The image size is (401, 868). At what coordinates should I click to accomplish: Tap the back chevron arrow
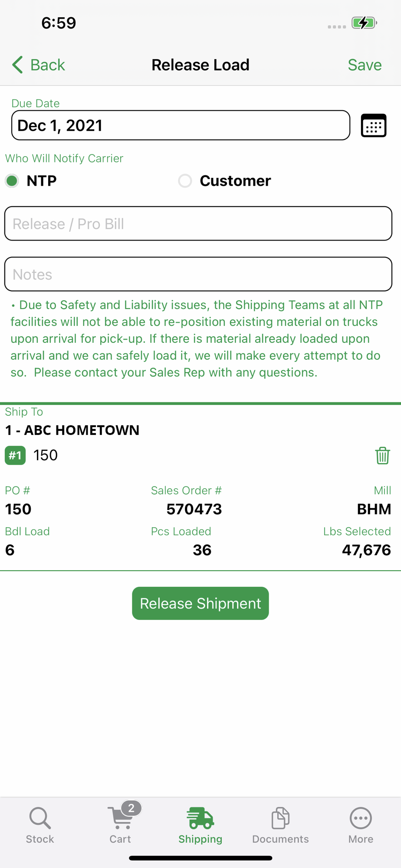click(x=17, y=65)
